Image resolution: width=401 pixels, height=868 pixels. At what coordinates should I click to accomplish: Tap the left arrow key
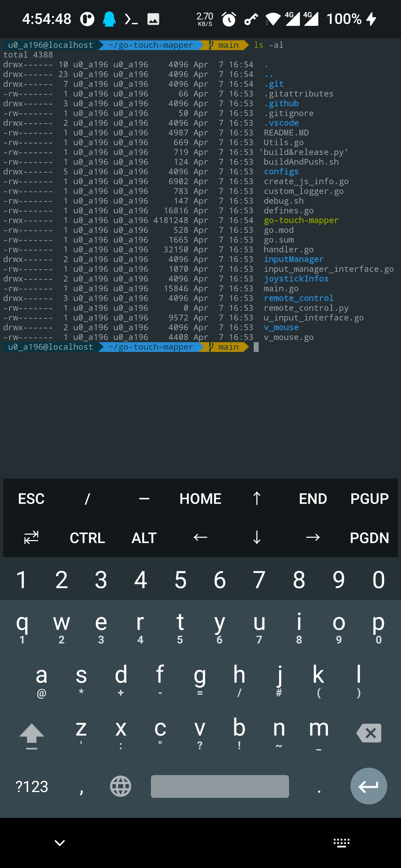tap(200, 537)
